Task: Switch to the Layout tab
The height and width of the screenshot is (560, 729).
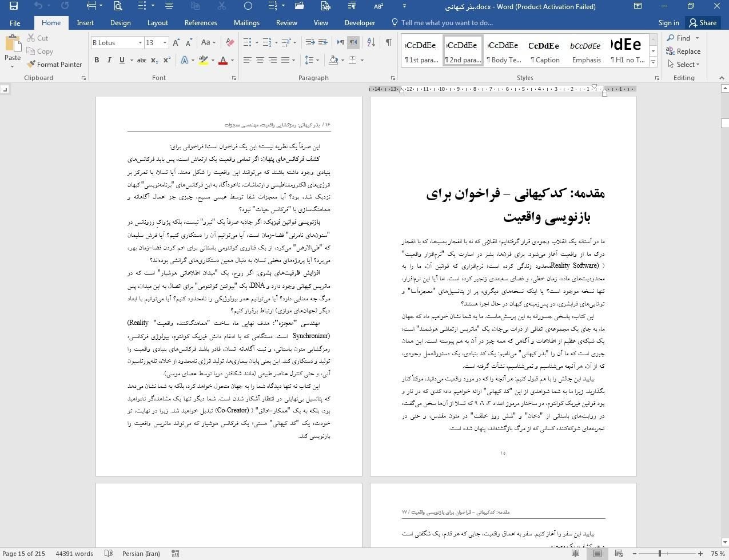Action: (x=157, y=23)
